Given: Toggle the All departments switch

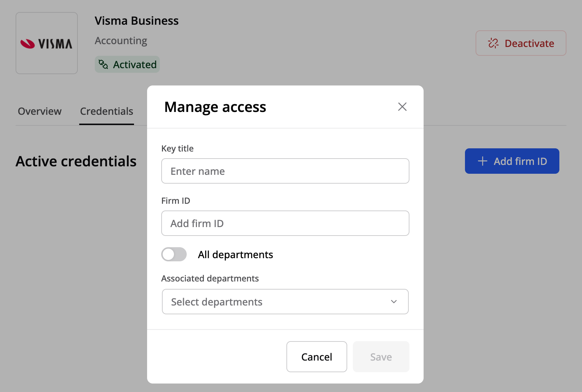Looking at the screenshot, I should coord(174,254).
